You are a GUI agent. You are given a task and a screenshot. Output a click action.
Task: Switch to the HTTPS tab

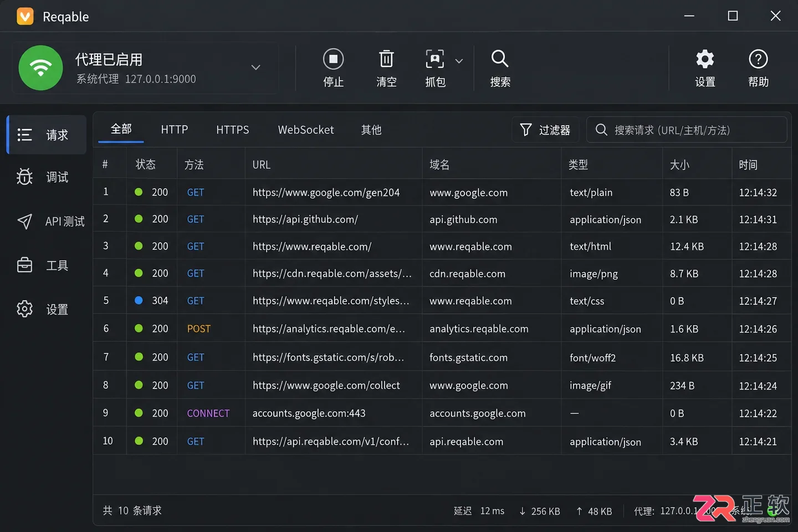pos(233,130)
